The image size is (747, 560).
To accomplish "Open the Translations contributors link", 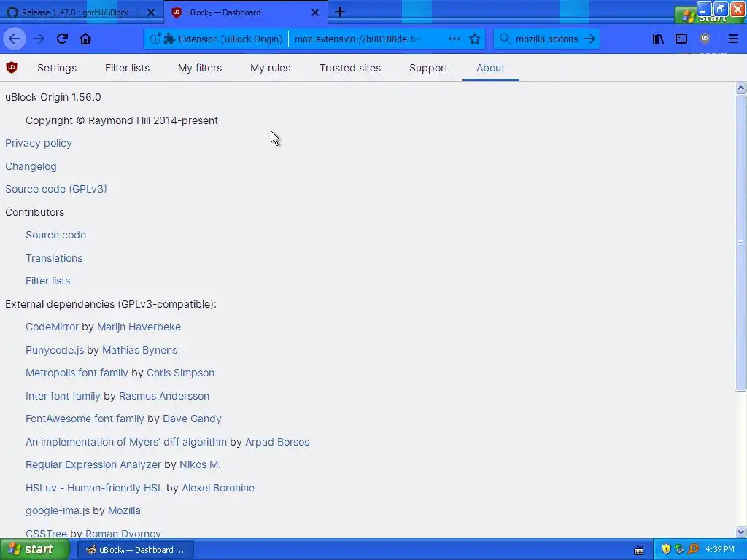I will pos(54,258).
